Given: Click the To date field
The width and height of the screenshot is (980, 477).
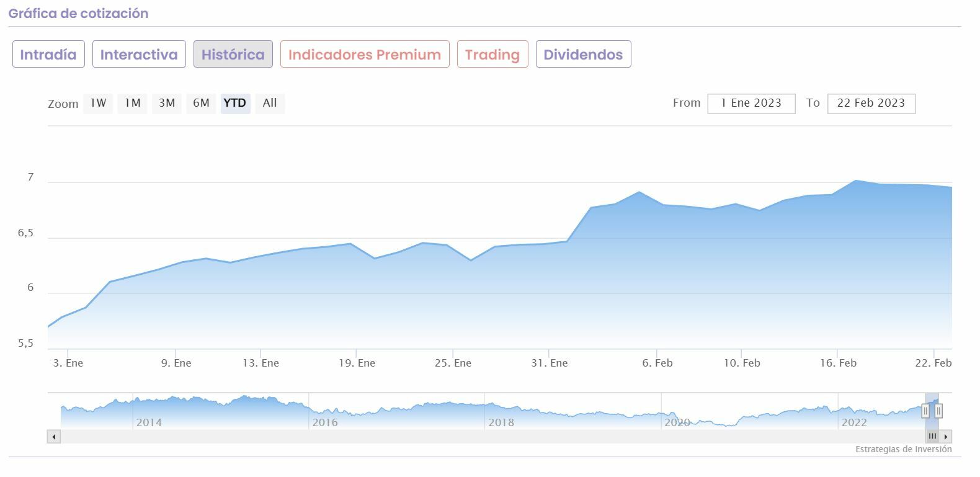Looking at the screenshot, I should (871, 104).
